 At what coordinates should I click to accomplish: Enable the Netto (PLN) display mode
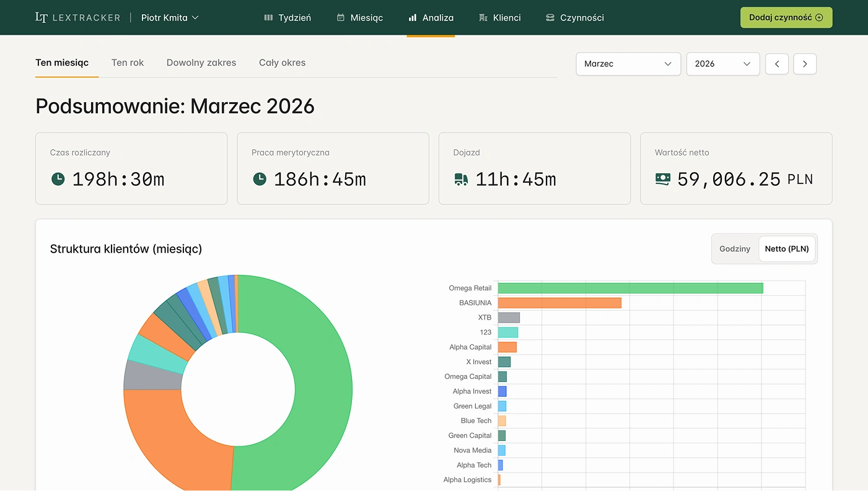tap(787, 248)
